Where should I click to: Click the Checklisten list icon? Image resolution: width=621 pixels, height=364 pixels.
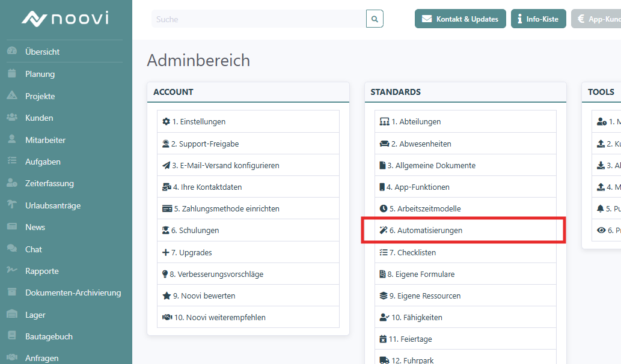pos(384,252)
